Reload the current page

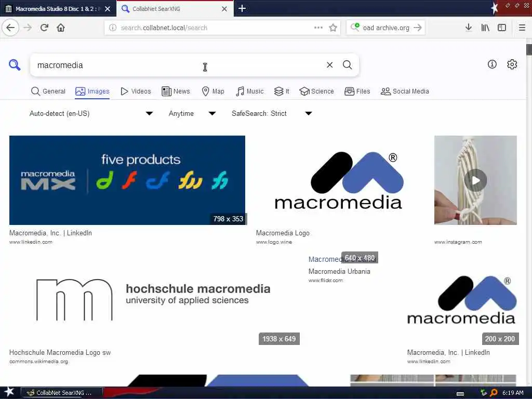tap(44, 28)
